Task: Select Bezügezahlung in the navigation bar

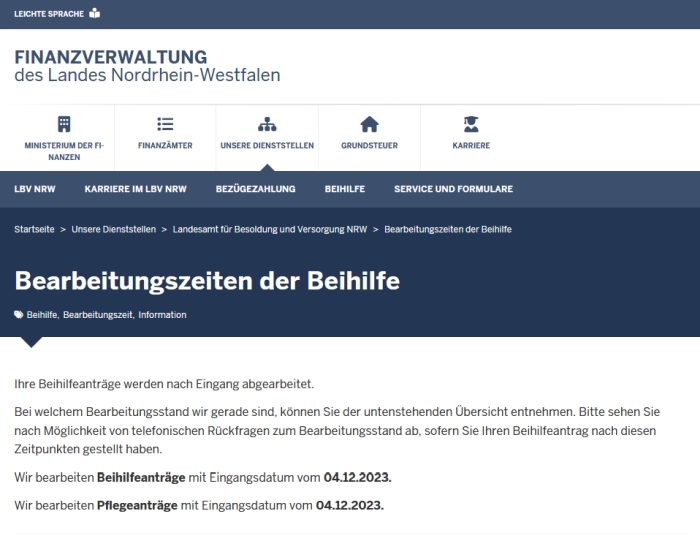Action: 255,189
